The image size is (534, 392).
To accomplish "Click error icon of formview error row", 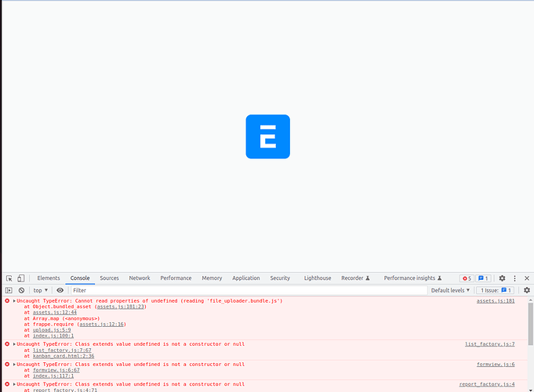I will 7,365.
